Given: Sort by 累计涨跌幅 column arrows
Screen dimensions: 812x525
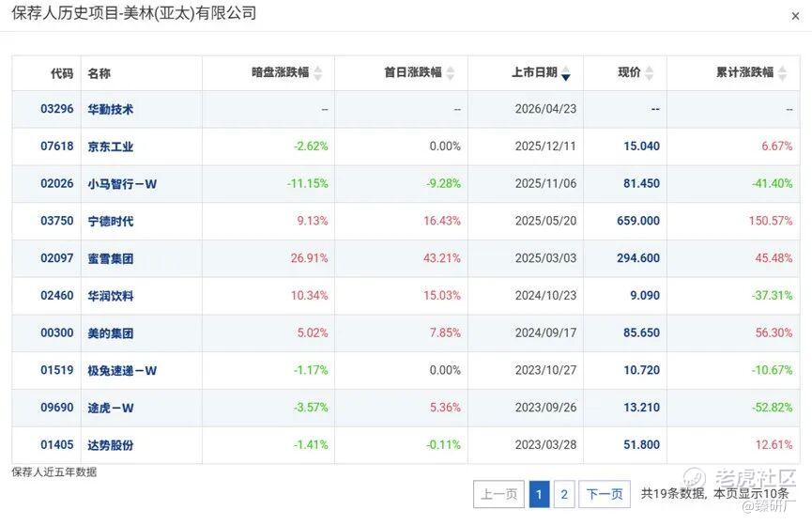Looking at the screenshot, I should 783,73.
